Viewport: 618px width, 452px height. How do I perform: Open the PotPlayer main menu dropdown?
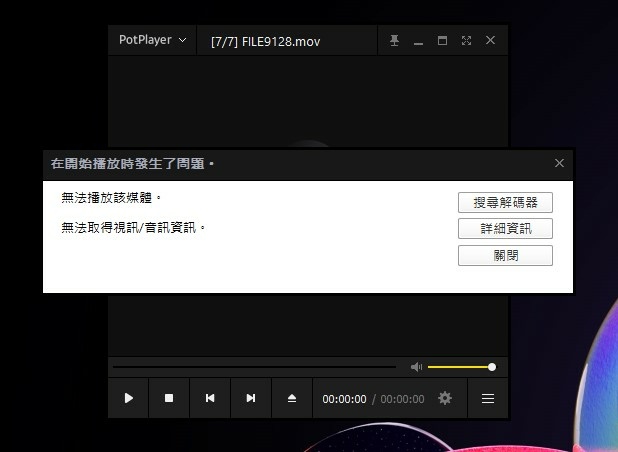pyautogui.click(x=152, y=40)
